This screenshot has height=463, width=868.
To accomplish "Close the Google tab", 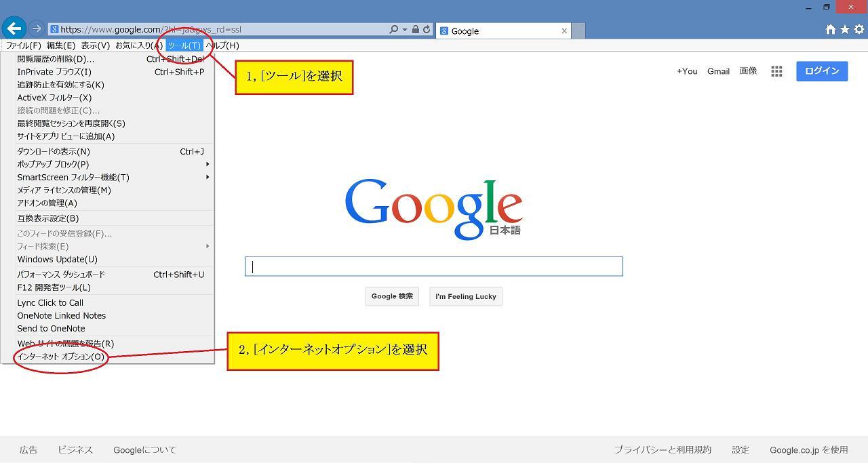I will pyautogui.click(x=564, y=31).
